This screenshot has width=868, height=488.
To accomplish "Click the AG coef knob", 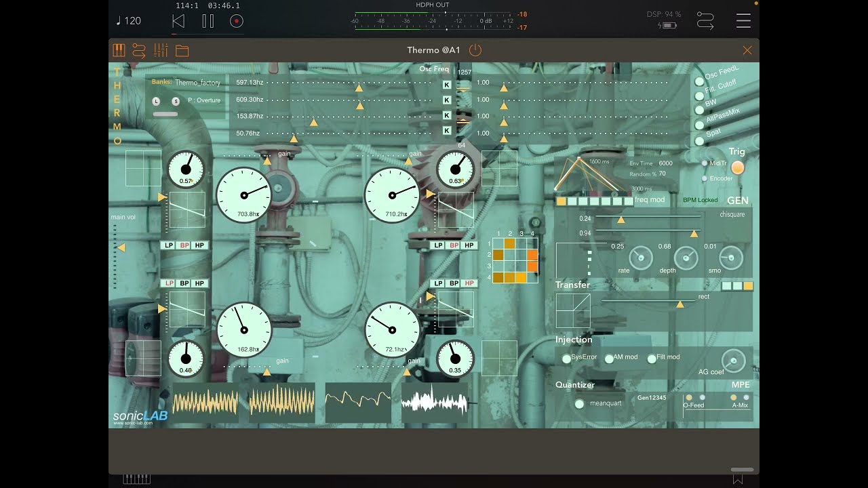I will coord(733,361).
